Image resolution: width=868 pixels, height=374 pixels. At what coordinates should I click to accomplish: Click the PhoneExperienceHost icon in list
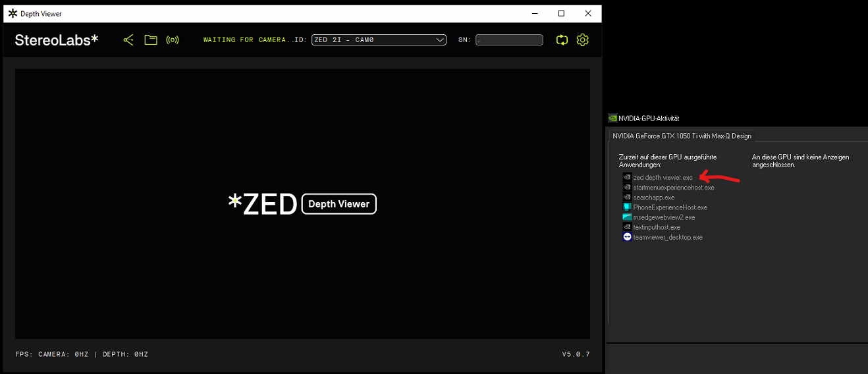tap(627, 207)
